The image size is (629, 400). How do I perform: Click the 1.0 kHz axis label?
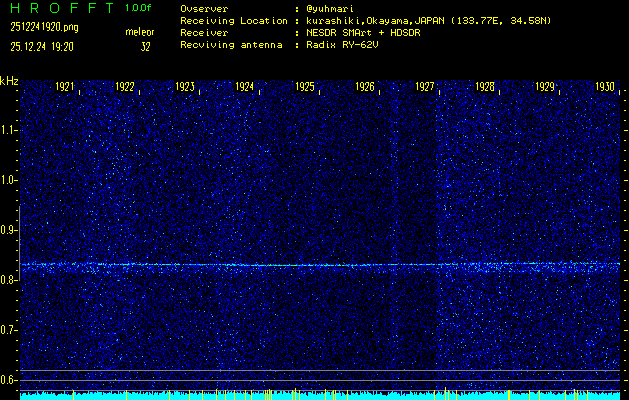pyautogui.click(x=8, y=180)
